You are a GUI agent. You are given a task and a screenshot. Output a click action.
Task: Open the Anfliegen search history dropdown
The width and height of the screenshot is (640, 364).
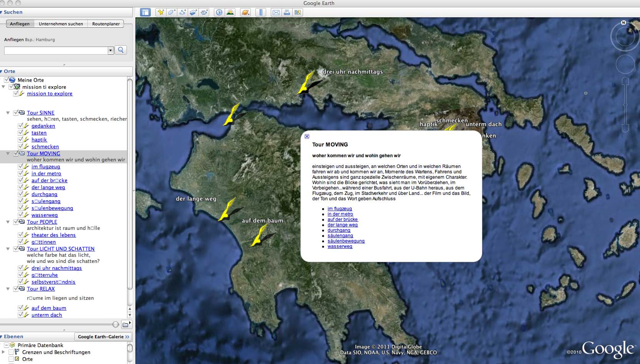coord(111,50)
